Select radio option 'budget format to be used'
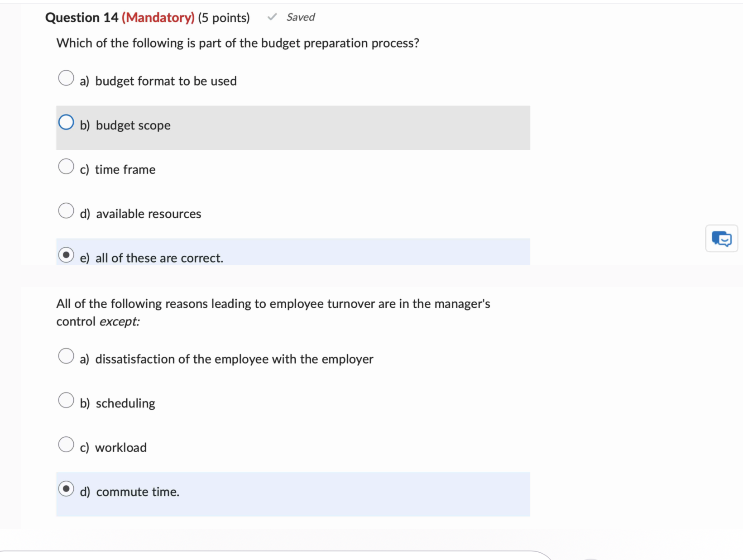This screenshot has height=560, width=743. pyautogui.click(x=66, y=78)
